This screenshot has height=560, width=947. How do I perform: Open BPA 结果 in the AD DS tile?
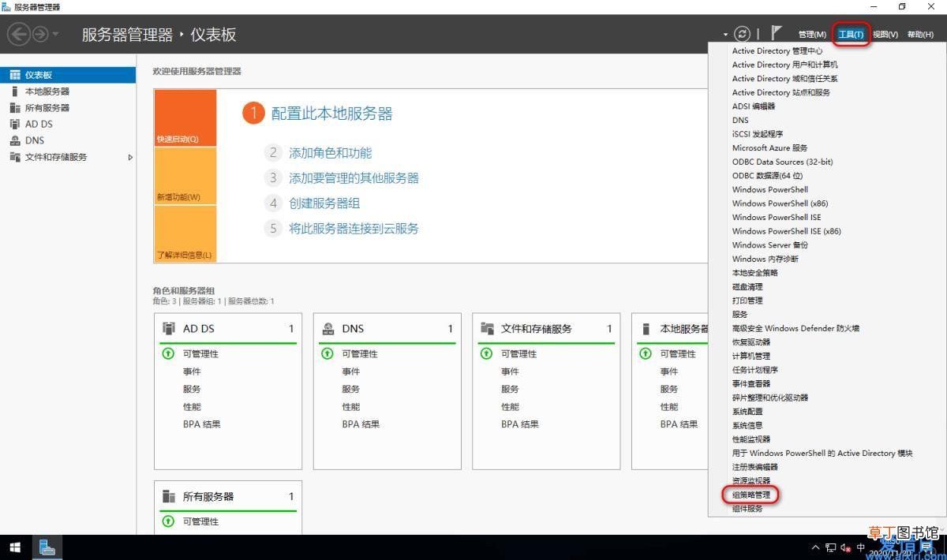(202, 424)
